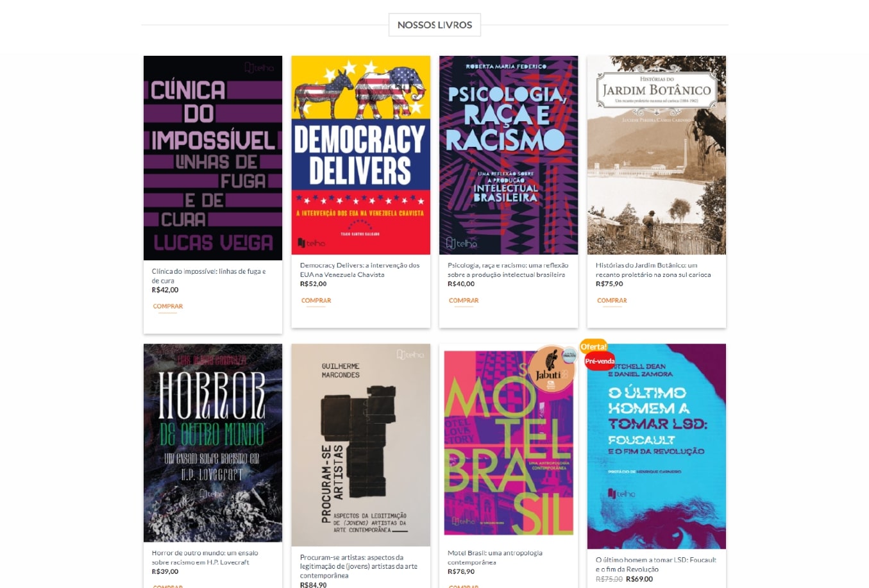
Task: Open O Último Homem a Tomar LSD cover
Action: [657, 446]
